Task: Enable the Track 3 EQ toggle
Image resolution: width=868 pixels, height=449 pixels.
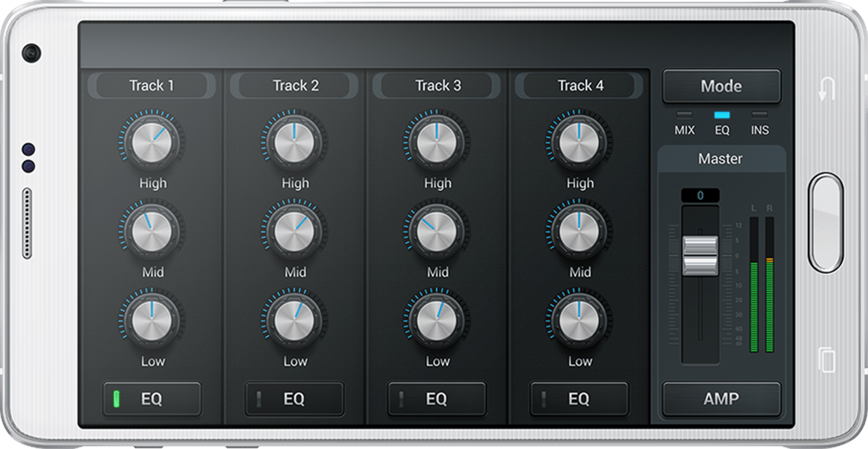Action: (436, 399)
